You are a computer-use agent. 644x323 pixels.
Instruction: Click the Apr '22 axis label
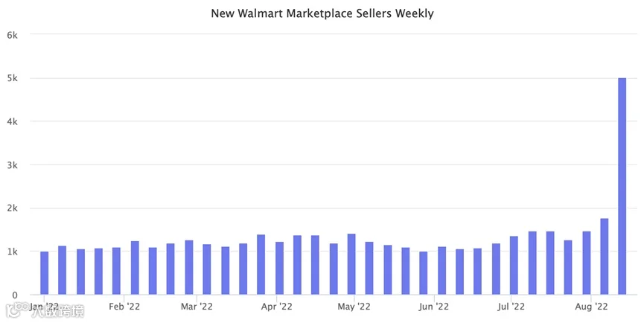point(276,307)
